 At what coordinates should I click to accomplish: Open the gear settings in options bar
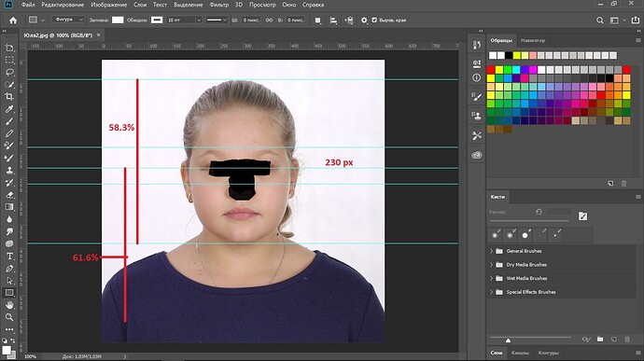click(364, 21)
